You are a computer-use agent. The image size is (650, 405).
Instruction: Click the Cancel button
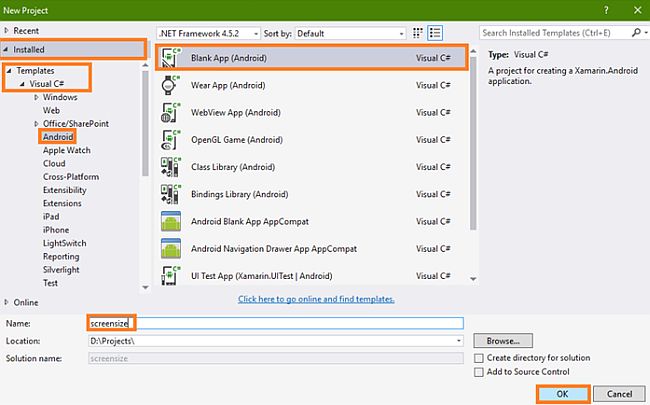(x=619, y=394)
